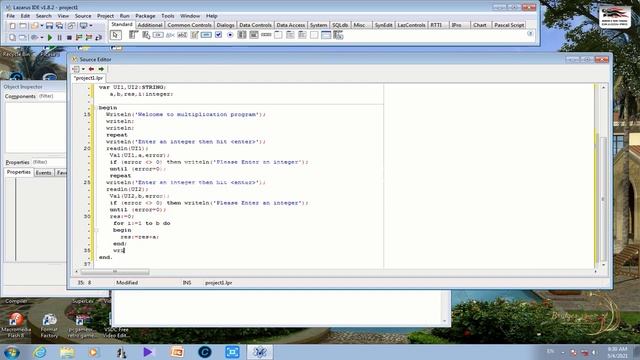
Task: Open Windows Explorer folder on taskbar
Action: [x=67, y=352]
